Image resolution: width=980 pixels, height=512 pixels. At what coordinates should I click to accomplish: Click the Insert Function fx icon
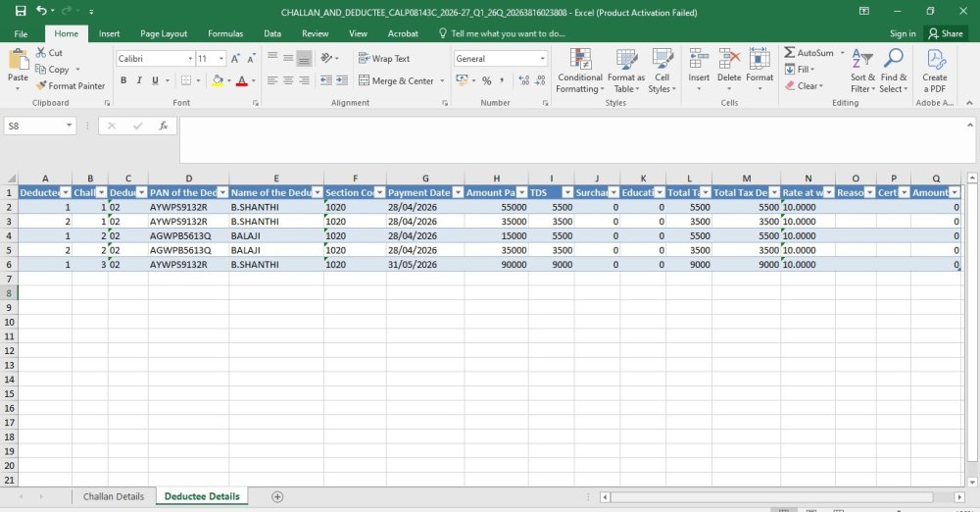pyautogui.click(x=163, y=126)
